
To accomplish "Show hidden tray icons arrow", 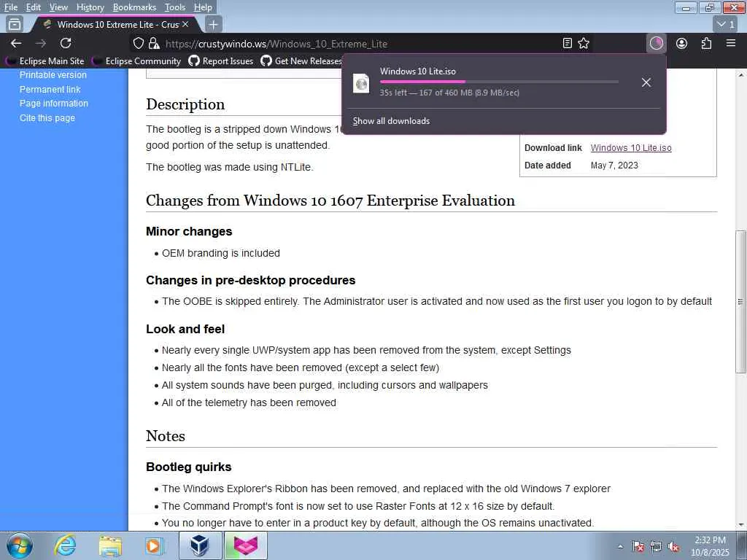I will (x=620, y=546).
